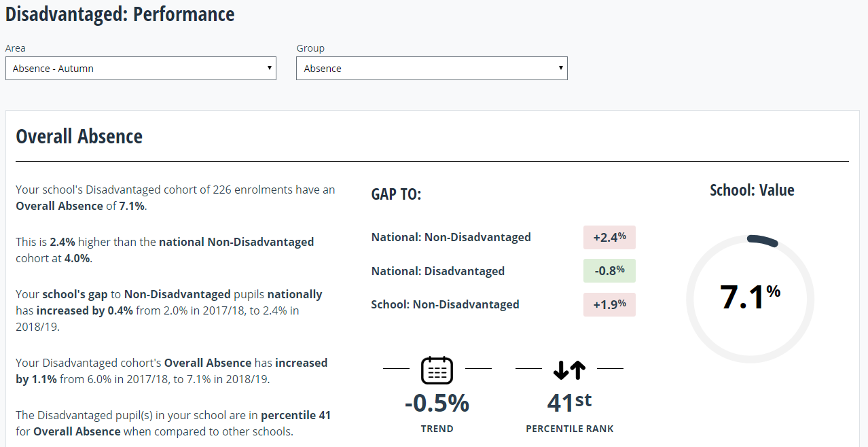Click the Overall Absence section heading
868x447 pixels.
[79, 137]
